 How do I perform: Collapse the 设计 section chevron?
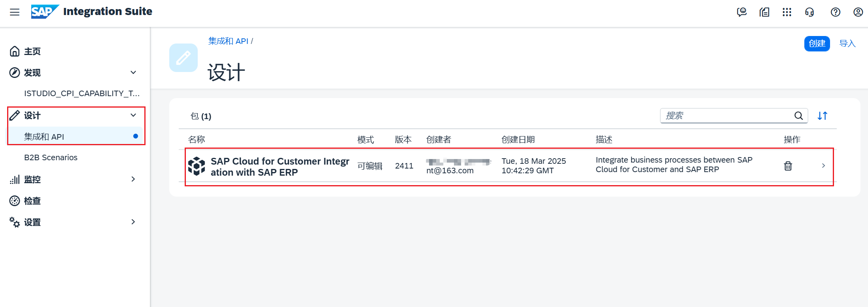[133, 115]
